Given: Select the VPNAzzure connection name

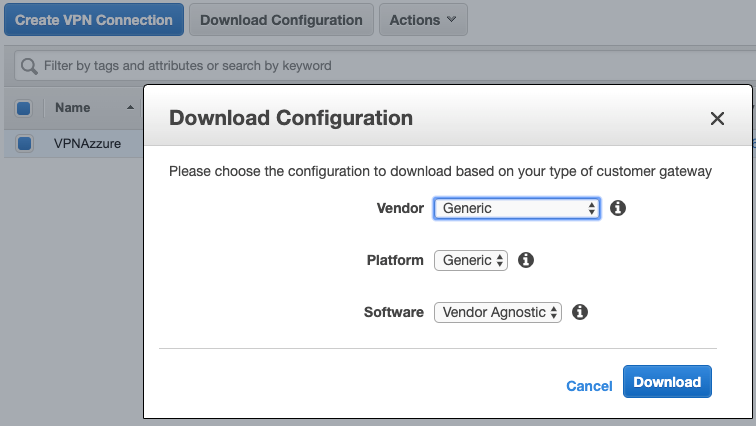Looking at the screenshot, I should click(87, 143).
